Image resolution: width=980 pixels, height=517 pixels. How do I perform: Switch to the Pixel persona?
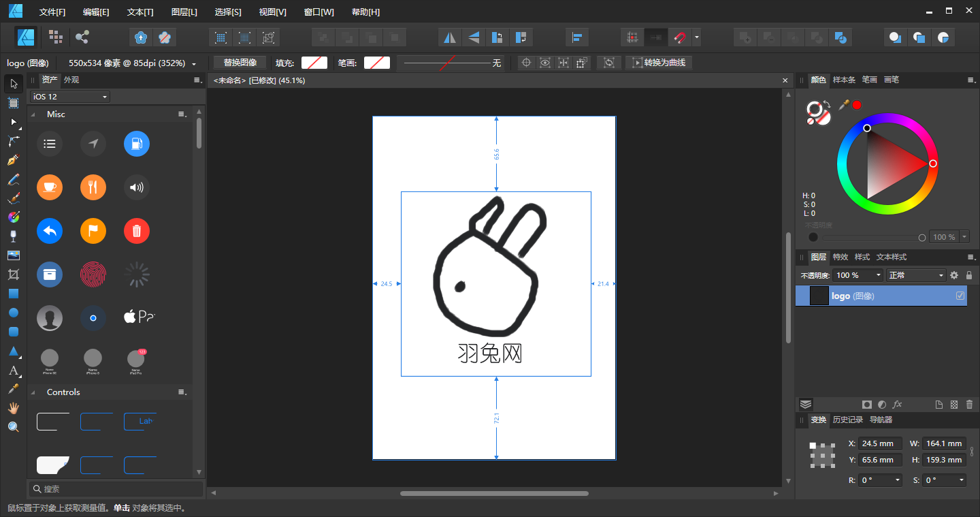(56, 37)
